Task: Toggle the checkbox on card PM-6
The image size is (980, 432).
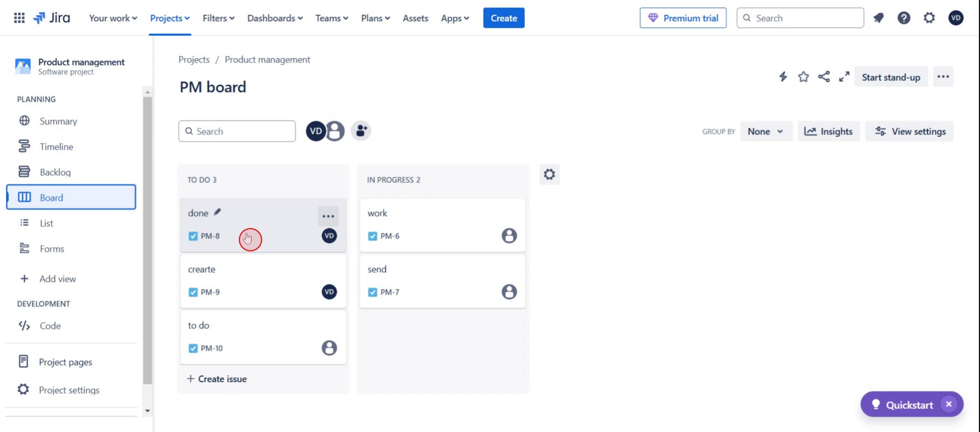Action: coord(372,236)
